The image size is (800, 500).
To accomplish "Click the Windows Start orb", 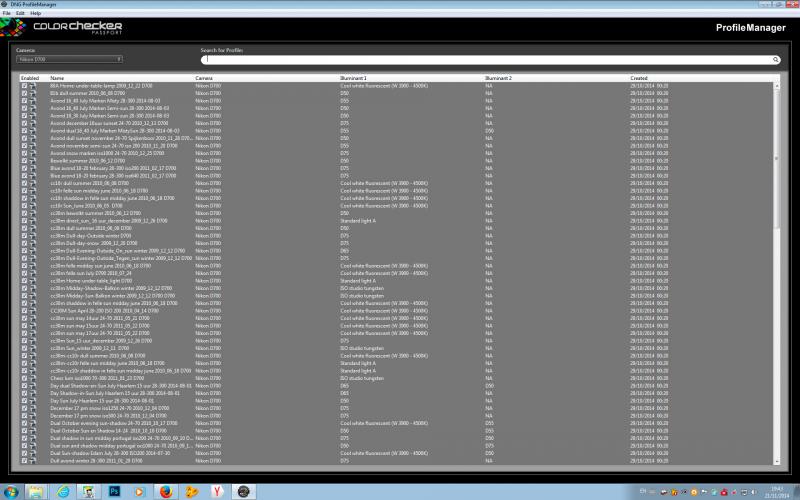I will click(11, 492).
